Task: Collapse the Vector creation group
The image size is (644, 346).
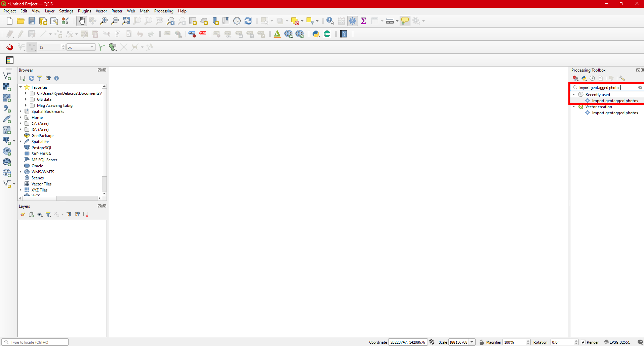Action: click(574, 107)
